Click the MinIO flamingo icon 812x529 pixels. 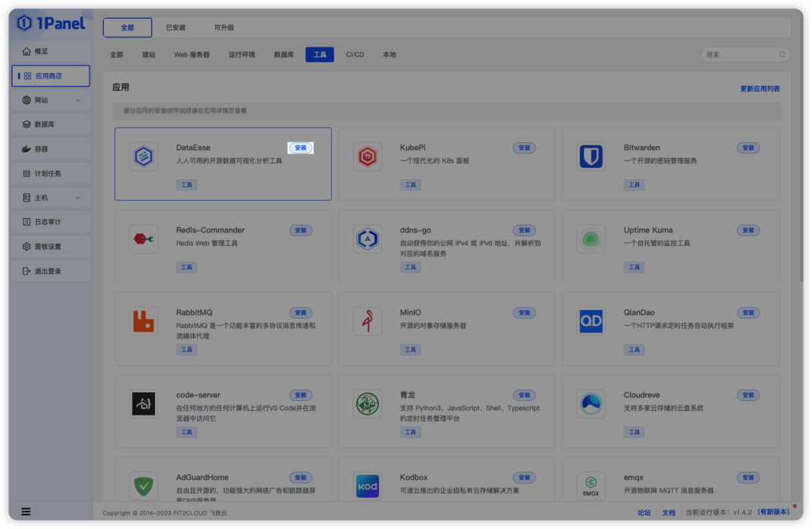pyautogui.click(x=367, y=321)
